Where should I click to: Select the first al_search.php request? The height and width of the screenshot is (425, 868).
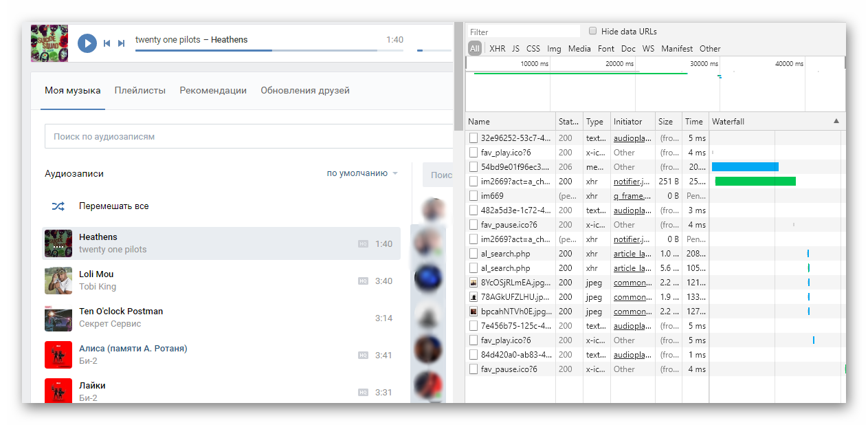pyautogui.click(x=505, y=254)
